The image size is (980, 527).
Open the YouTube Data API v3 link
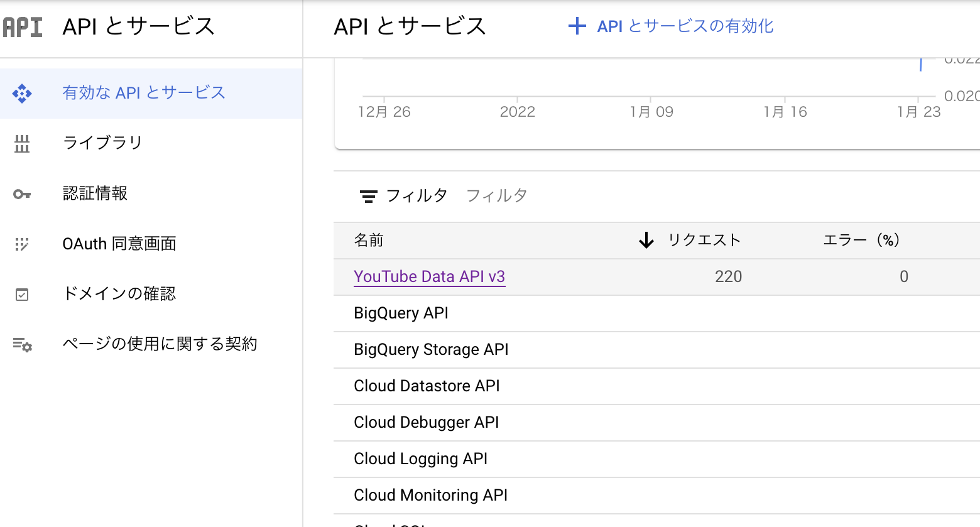click(429, 276)
